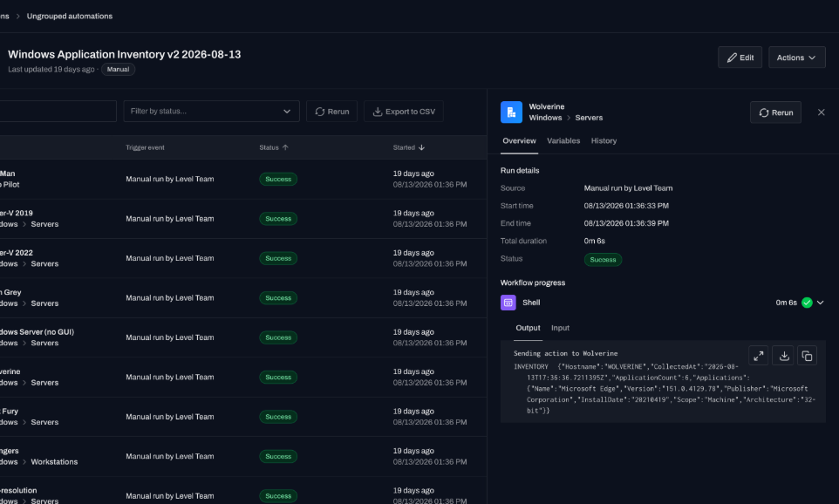839x504 pixels.
Task: Select the Output tab
Action: (x=528, y=328)
